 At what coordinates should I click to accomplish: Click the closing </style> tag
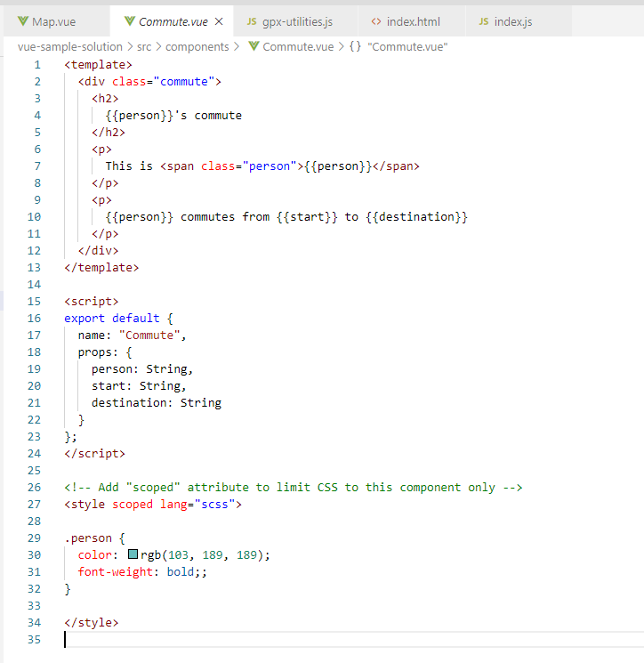coord(92,623)
